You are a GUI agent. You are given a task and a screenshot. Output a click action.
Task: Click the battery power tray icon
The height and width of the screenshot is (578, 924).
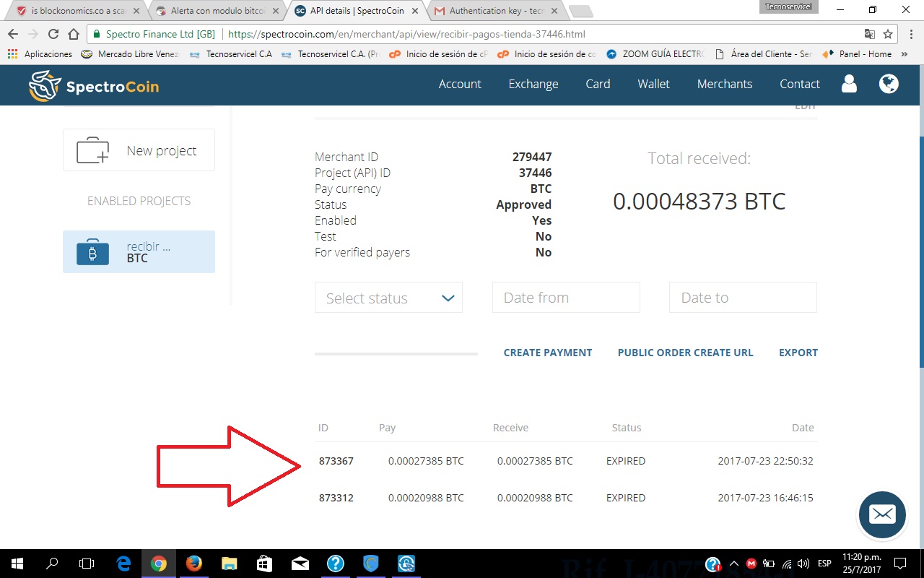[x=770, y=564]
